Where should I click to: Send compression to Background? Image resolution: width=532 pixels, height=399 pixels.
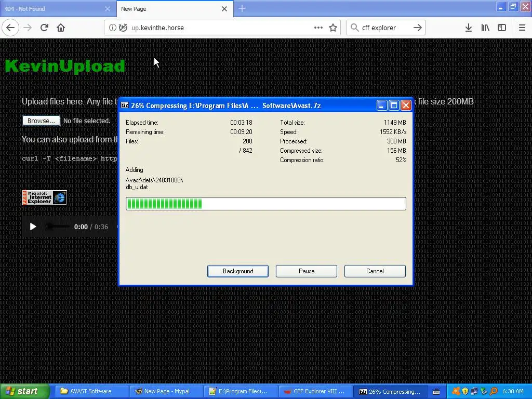coord(238,271)
